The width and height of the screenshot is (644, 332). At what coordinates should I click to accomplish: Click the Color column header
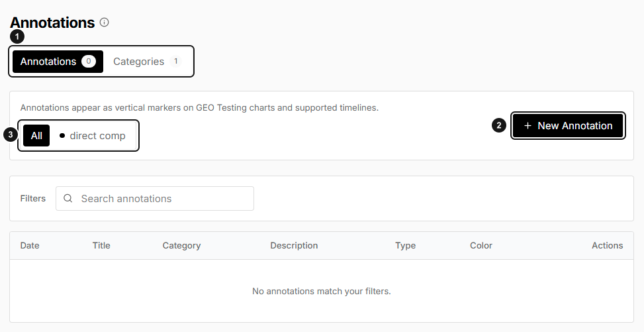click(481, 245)
